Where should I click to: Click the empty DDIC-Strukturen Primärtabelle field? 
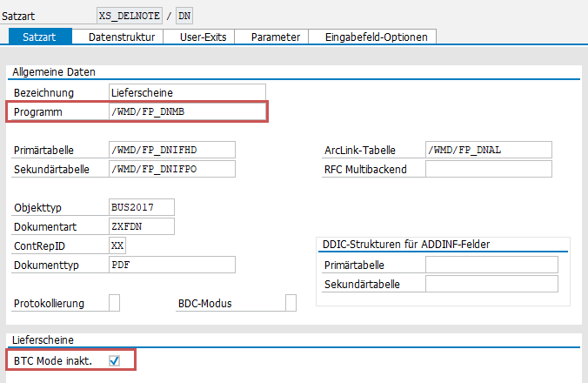click(x=491, y=265)
